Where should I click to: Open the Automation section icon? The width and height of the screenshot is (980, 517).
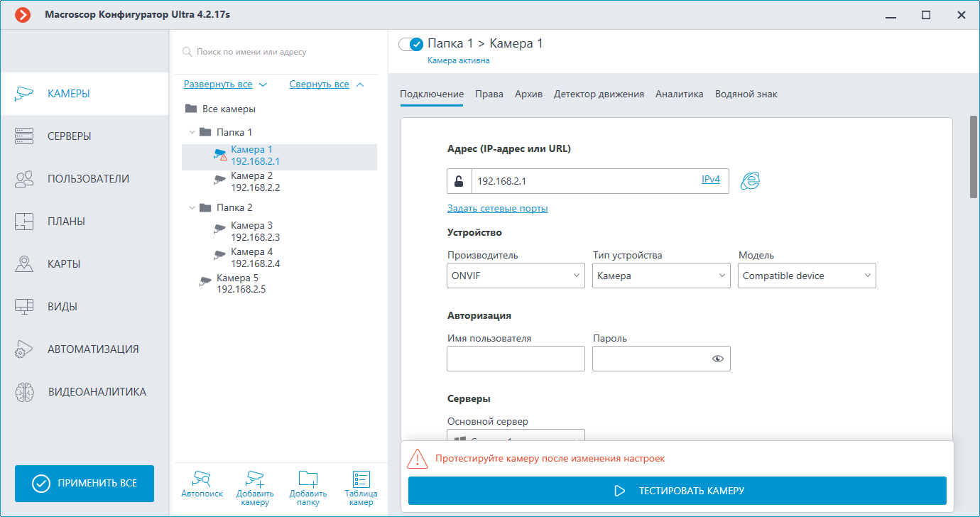tap(24, 349)
